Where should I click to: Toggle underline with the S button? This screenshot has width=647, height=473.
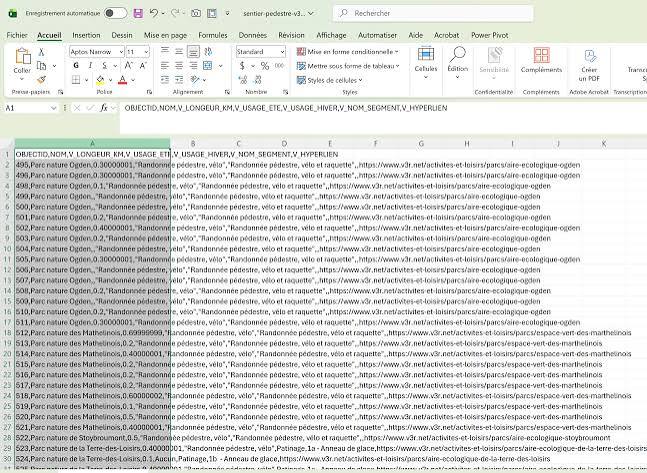[x=105, y=65]
